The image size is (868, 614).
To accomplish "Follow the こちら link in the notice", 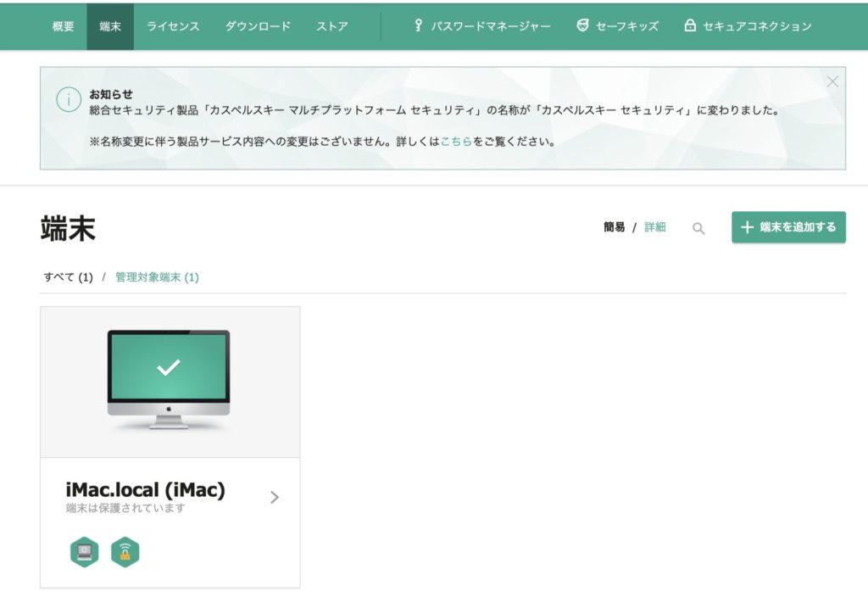I will pos(456,142).
